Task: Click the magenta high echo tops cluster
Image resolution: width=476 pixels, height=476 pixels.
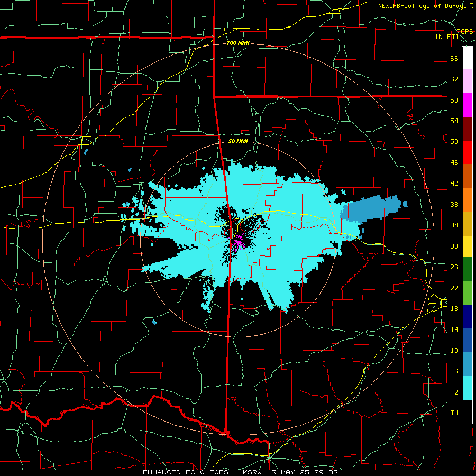Action: [x=239, y=242]
